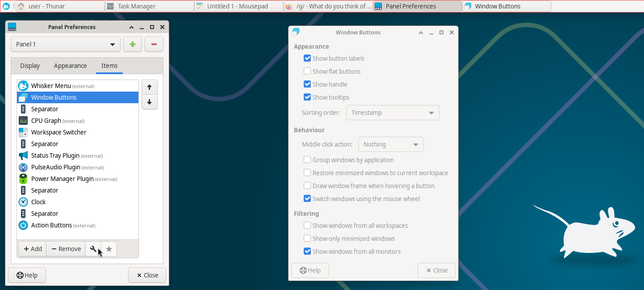Click the Panel Preferences window title icon
This screenshot has width=644, height=290.
[x=12, y=27]
